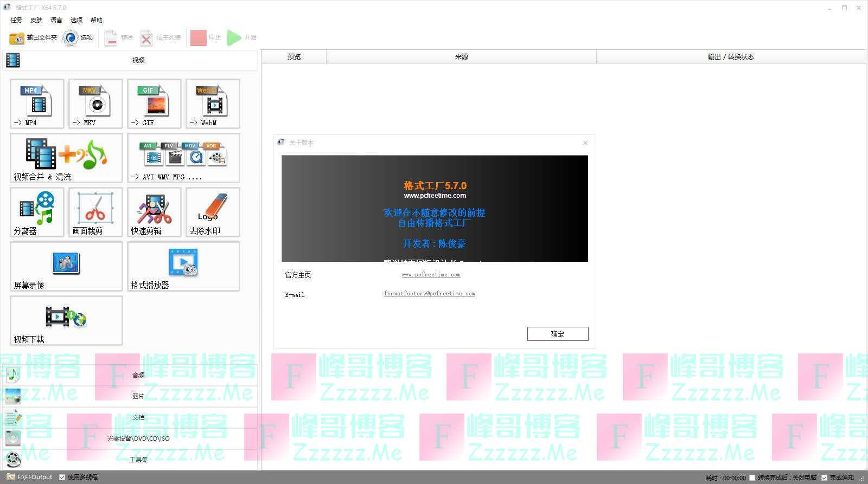Viewport: 868px width, 484px height.
Task: Click the film icon beside 视频 header
Action: point(13,60)
